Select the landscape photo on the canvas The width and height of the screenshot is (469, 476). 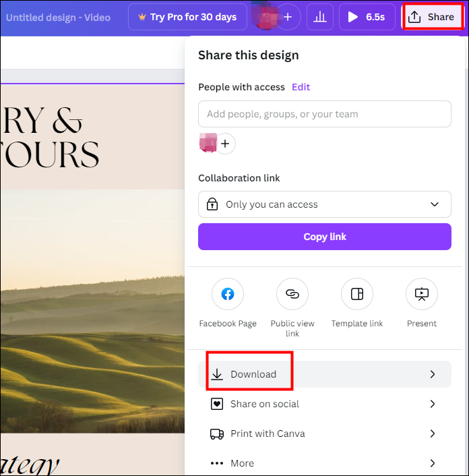point(92,311)
